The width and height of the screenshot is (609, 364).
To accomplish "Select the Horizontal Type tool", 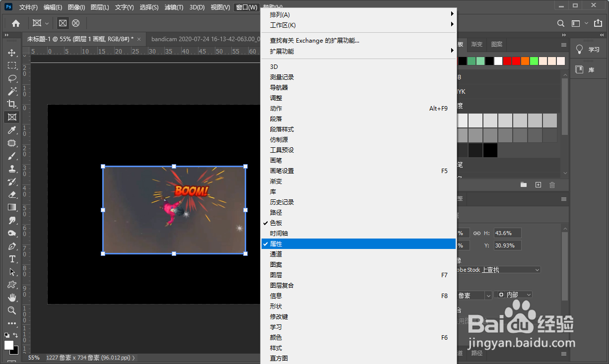I will [x=12, y=259].
